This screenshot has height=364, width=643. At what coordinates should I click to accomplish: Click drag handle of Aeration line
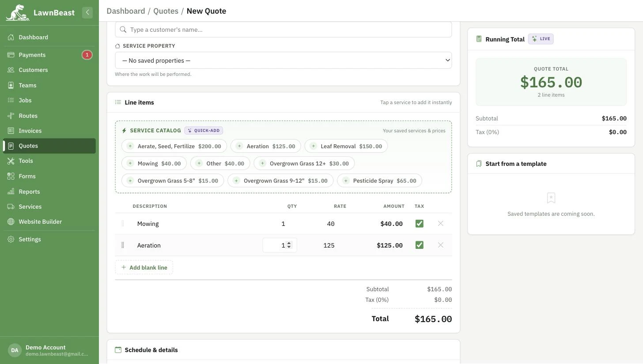[122, 245]
